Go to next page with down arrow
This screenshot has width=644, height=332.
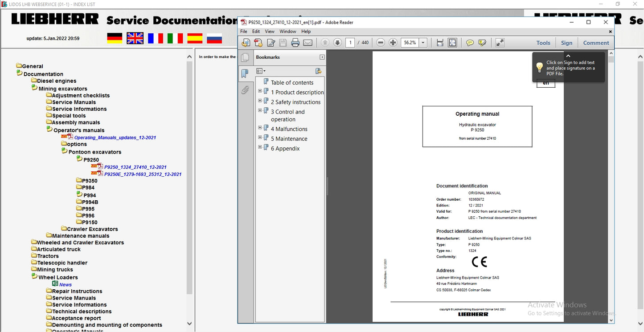point(337,43)
